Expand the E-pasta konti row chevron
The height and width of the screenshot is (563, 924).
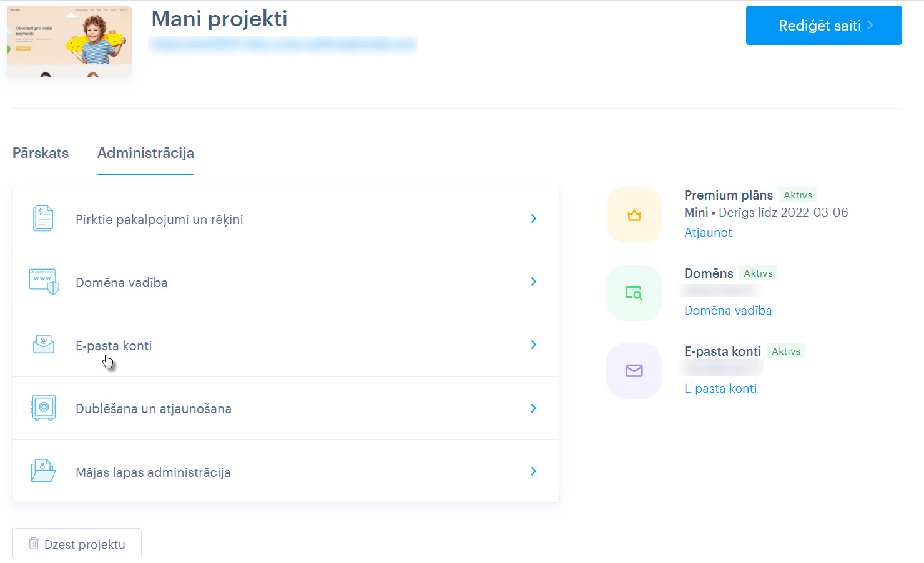point(533,345)
